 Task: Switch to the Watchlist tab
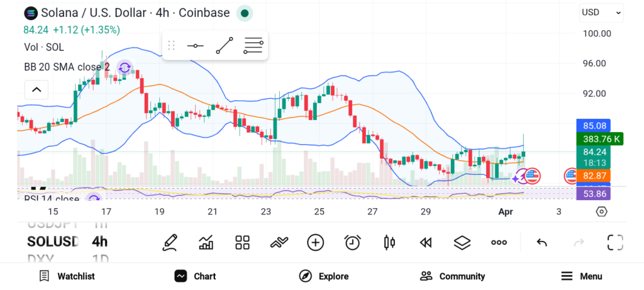pos(67,276)
